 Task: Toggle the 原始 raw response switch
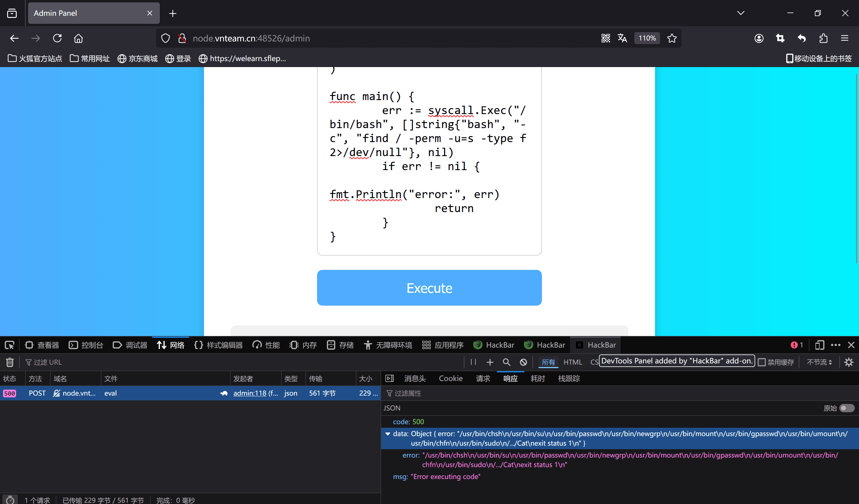[846, 408]
